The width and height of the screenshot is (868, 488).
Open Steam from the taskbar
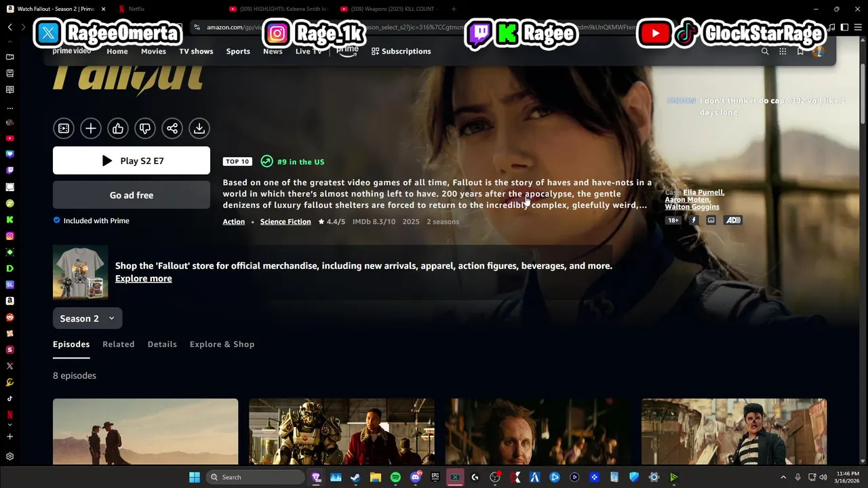(x=355, y=477)
